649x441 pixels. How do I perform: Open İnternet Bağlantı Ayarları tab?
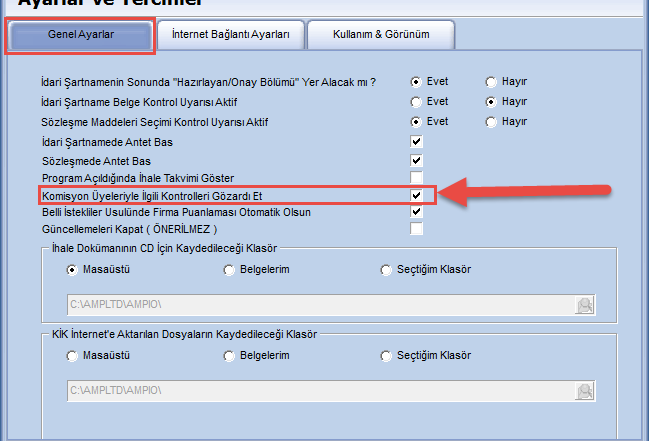click(x=230, y=35)
